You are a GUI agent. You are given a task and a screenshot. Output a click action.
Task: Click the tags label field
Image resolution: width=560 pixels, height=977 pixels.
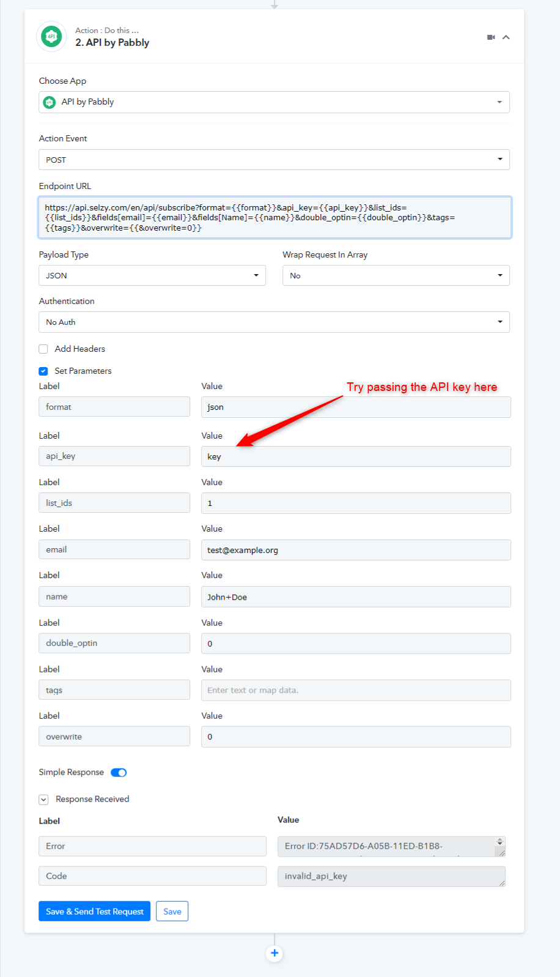click(114, 690)
